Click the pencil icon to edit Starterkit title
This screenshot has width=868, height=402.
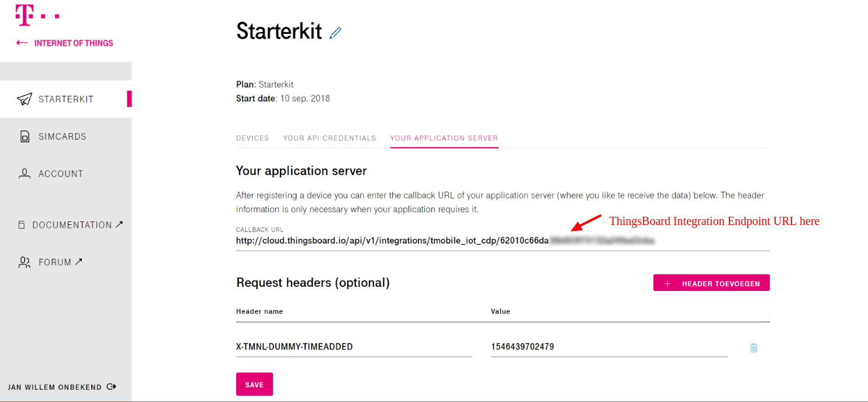tap(335, 33)
